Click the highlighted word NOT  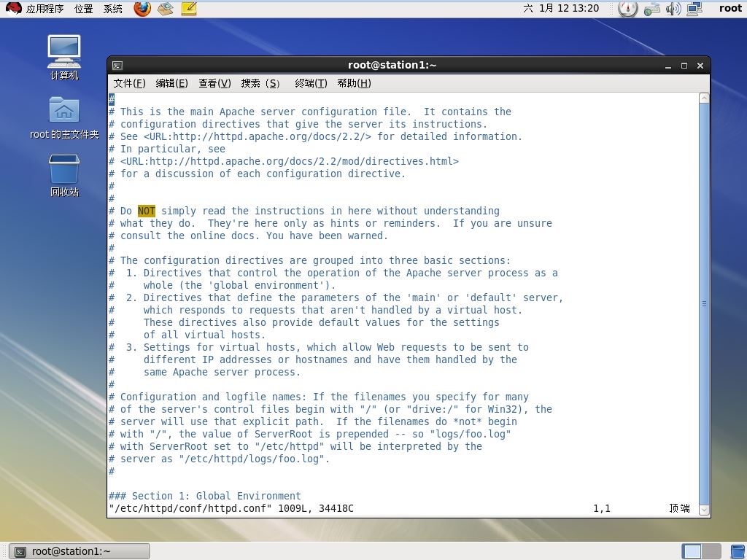pos(146,211)
